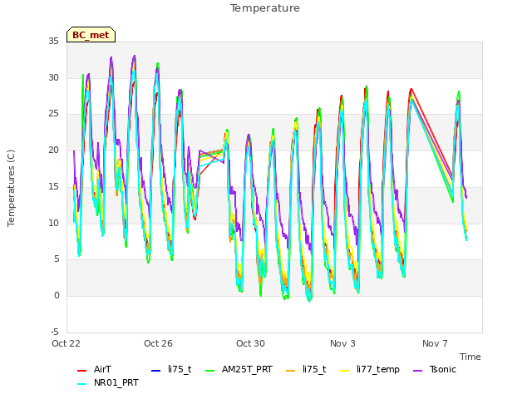Image resolution: width=532 pixels, height=399 pixels.
Task: Click the Time axis label
Action: click(x=470, y=357)
